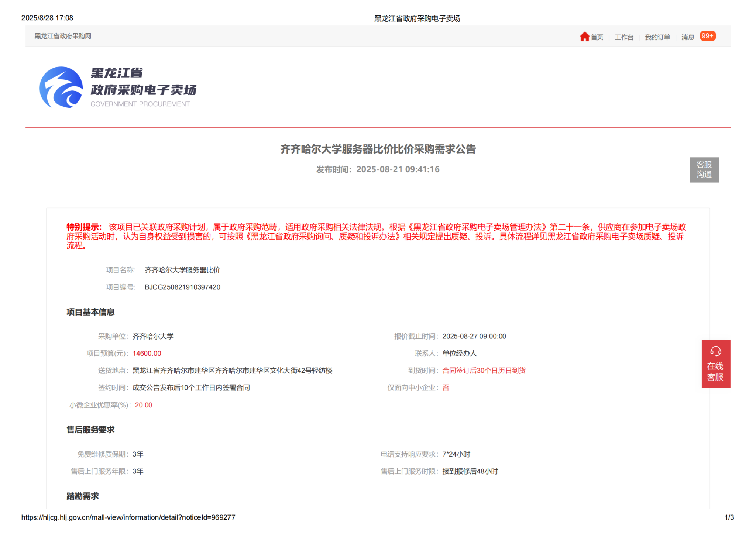Click the 黑龙江省政府采购网 link
The height and width of the screenshot is (534, 756).
(x=63, y=36)
